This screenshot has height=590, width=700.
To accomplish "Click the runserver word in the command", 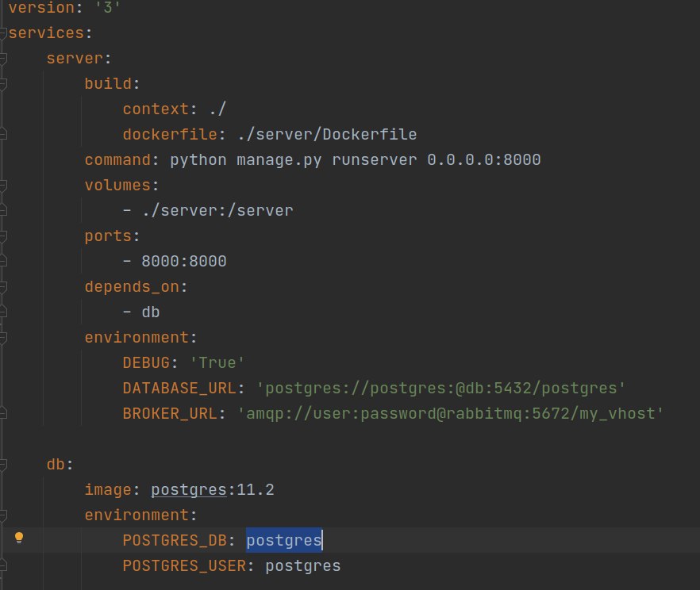I will 375,160.
